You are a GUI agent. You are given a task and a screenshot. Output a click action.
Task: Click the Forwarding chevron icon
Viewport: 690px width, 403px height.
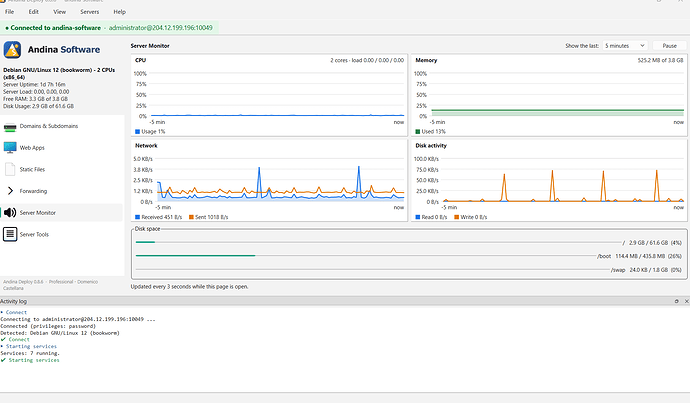click(10, 191)
